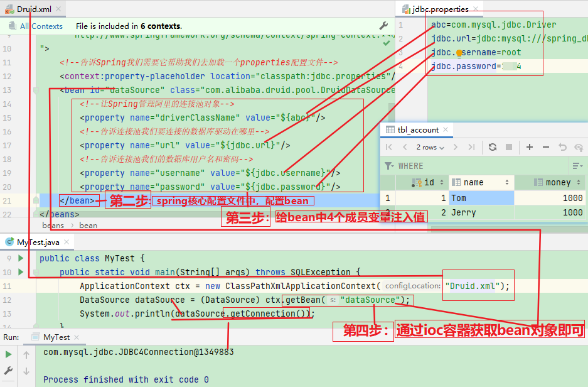Click the Druid.xml string in MyTest code
Screen dimensions: 588x387
coord(472,286)
